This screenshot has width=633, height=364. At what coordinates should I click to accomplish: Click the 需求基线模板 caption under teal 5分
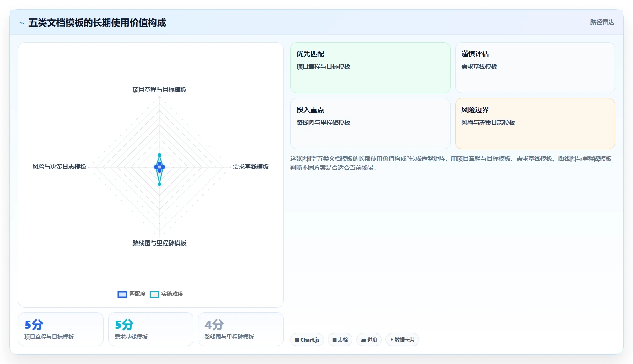tap(131, 337)
